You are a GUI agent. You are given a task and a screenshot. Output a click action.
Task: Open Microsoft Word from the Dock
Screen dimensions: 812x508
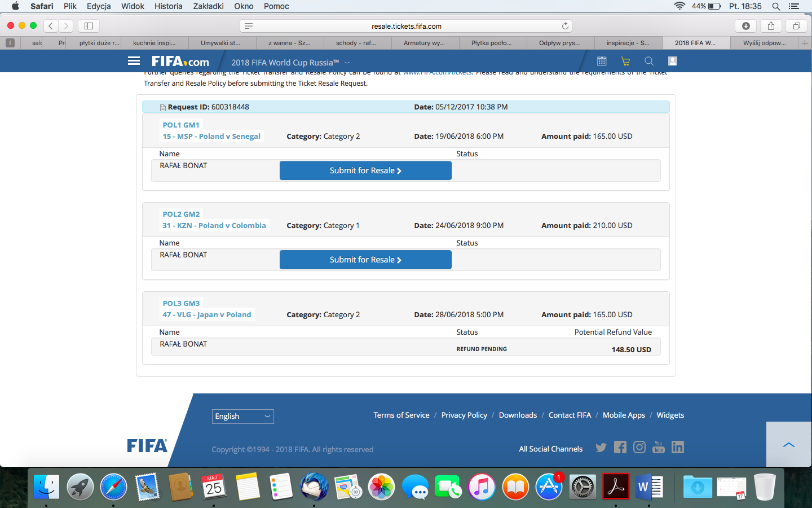pyautogui.click(x=649, y=487)
